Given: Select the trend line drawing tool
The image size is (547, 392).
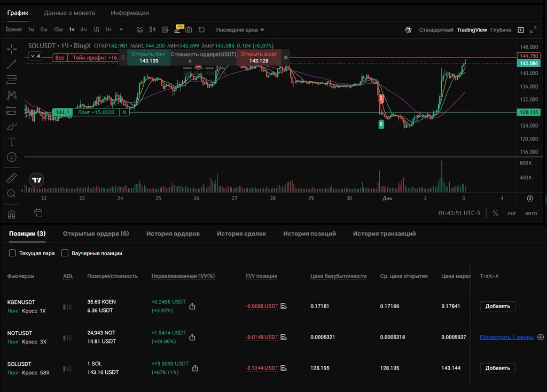Looking at the screenshot, I should click(x=12, y=64).
